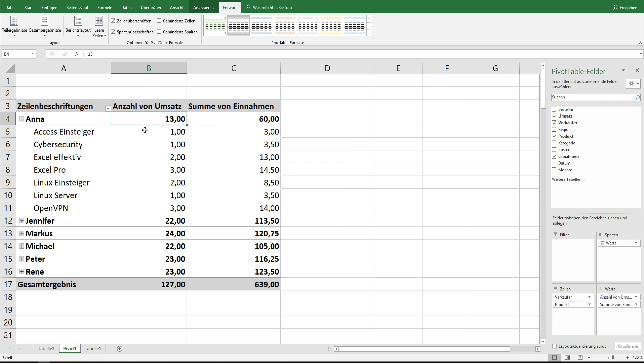Check the Region field checkbox
The width and height of the screenshot is (644, 363).
click(x=554, y=129)
